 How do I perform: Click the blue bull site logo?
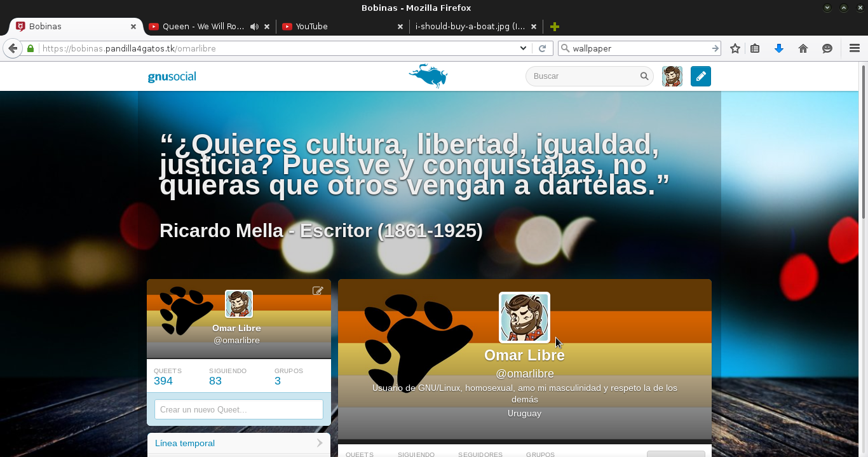click(x=428, y=76)
